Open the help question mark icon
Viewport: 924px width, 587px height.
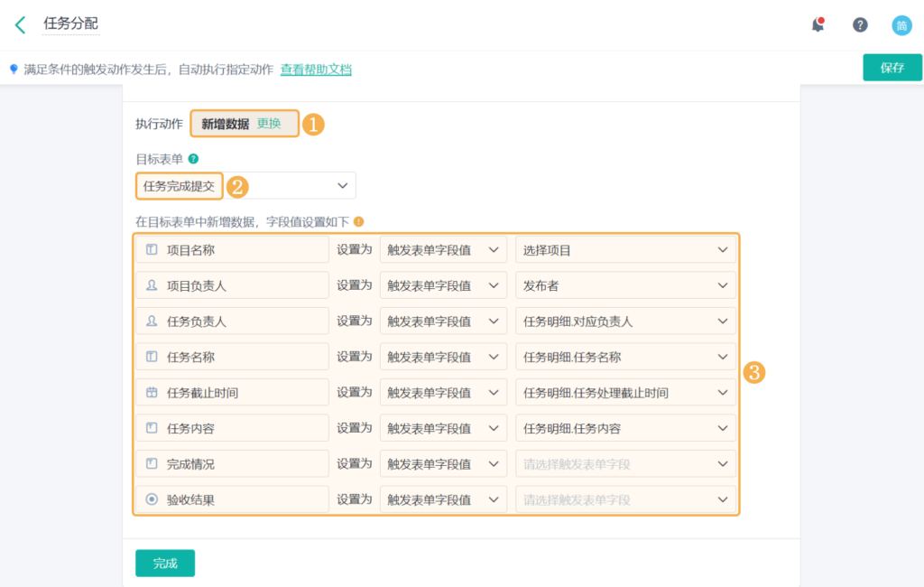click(x=859, y=24)
